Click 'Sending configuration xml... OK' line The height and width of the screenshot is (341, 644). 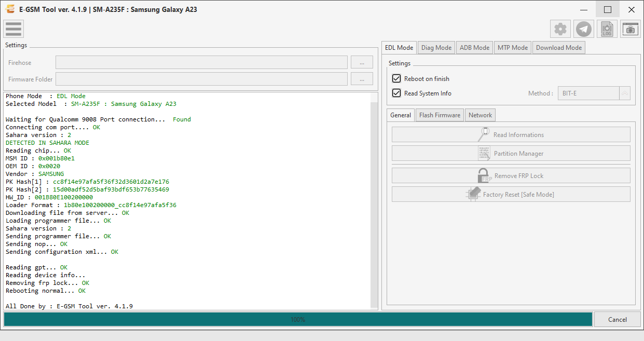(x=62, y=252)
